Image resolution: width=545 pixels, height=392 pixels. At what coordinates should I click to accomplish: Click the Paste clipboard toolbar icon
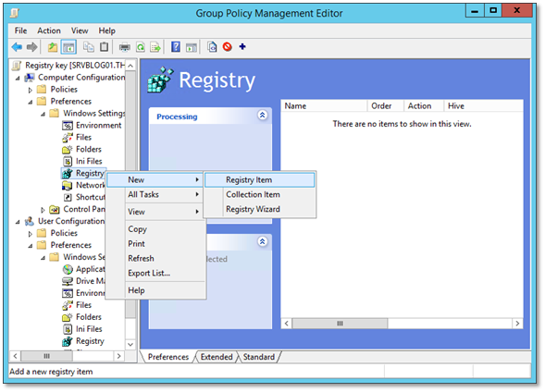(104, 46)
